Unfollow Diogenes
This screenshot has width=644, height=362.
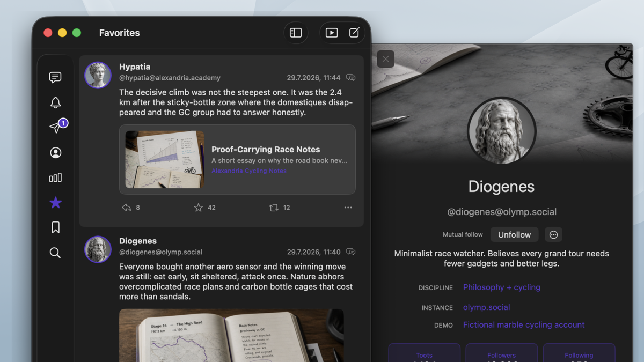coord(514,234)
